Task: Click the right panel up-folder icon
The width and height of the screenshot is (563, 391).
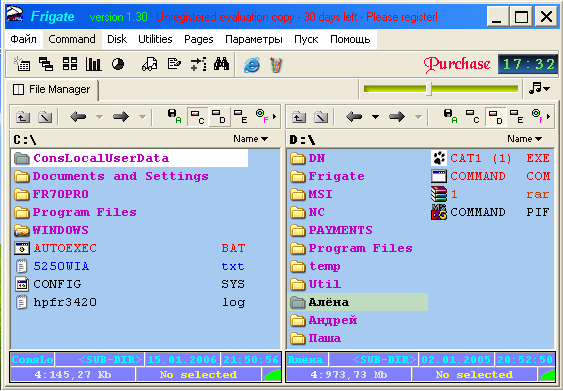Action: [299, 117]
